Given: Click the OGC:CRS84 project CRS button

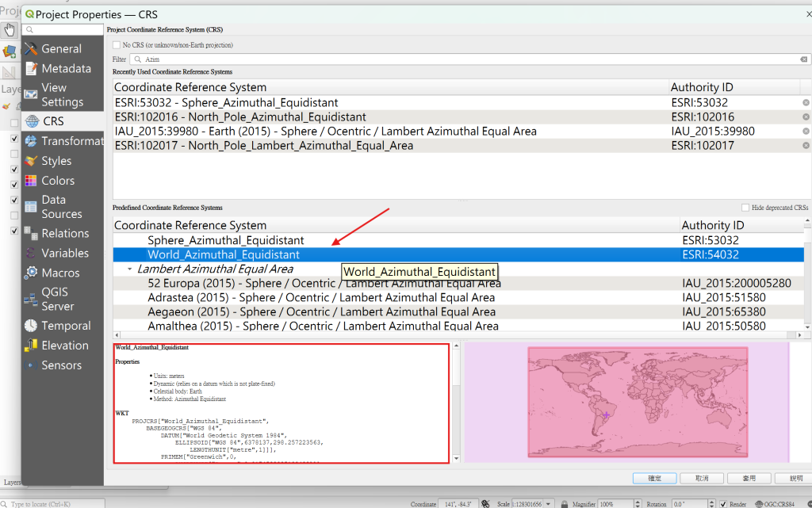Looking at the screenshot, I should [775, 504].
